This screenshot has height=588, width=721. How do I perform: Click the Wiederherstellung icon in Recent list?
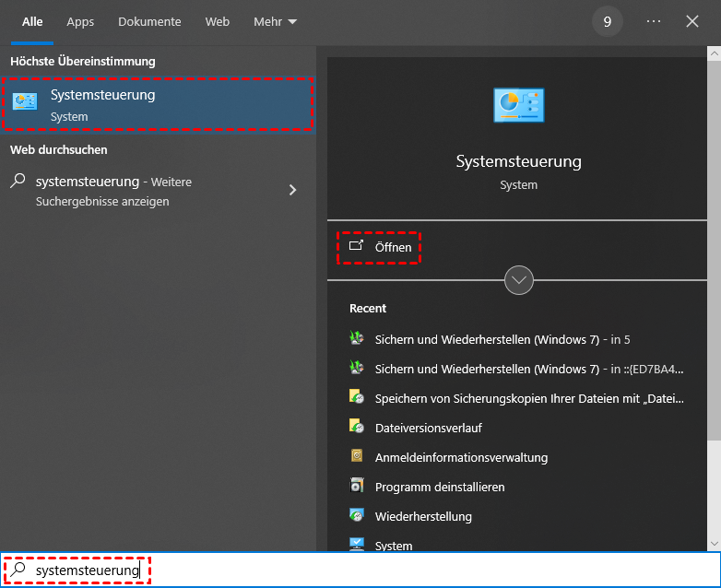point(357,516)
